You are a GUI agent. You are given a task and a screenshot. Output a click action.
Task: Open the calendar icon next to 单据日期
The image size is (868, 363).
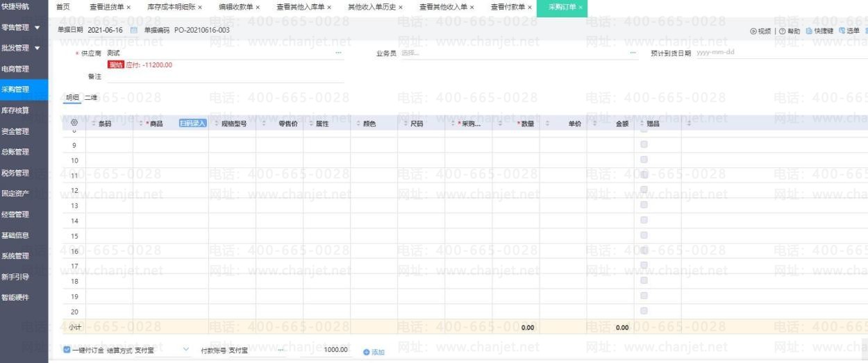click(134, 31)
